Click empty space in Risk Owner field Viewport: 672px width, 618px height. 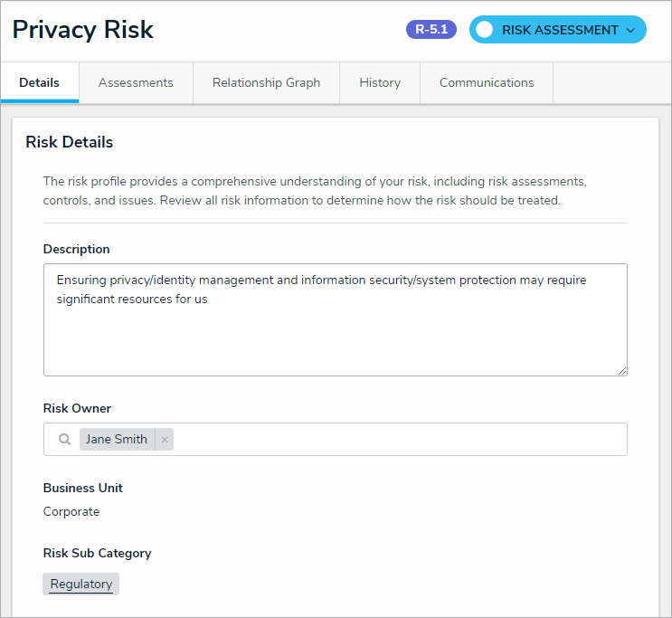[398, 440]
